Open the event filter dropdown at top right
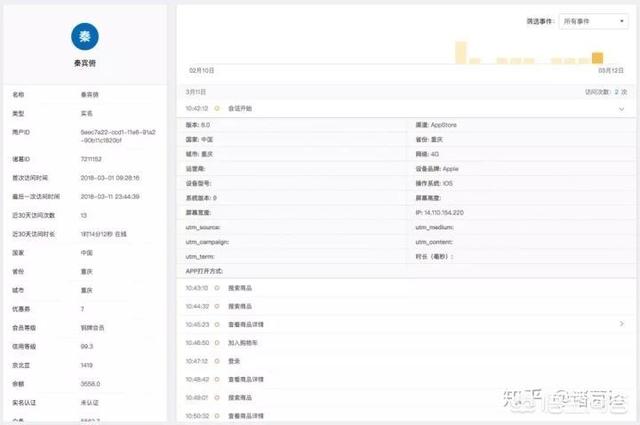Viewport: 640px width, 425px height. coord(593,21)
